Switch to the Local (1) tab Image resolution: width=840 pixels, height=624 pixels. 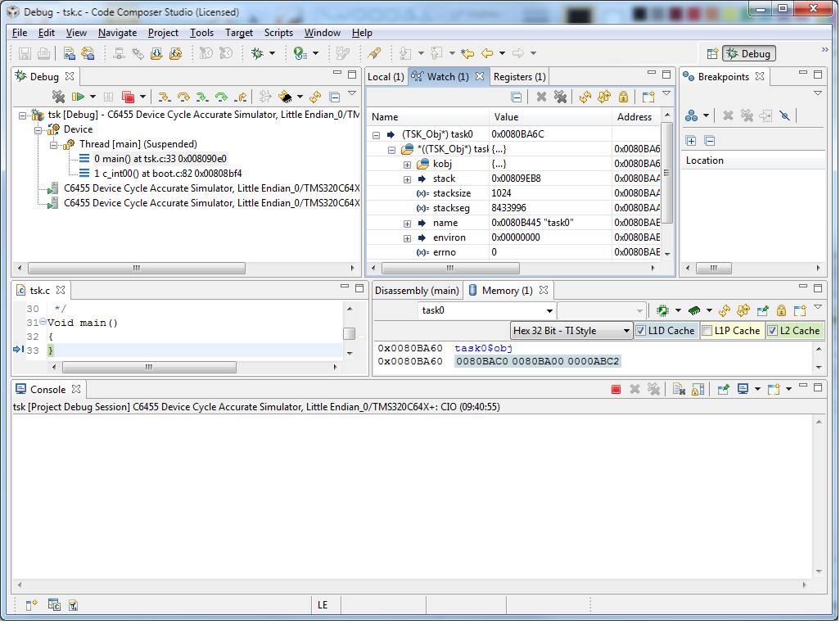386,77
